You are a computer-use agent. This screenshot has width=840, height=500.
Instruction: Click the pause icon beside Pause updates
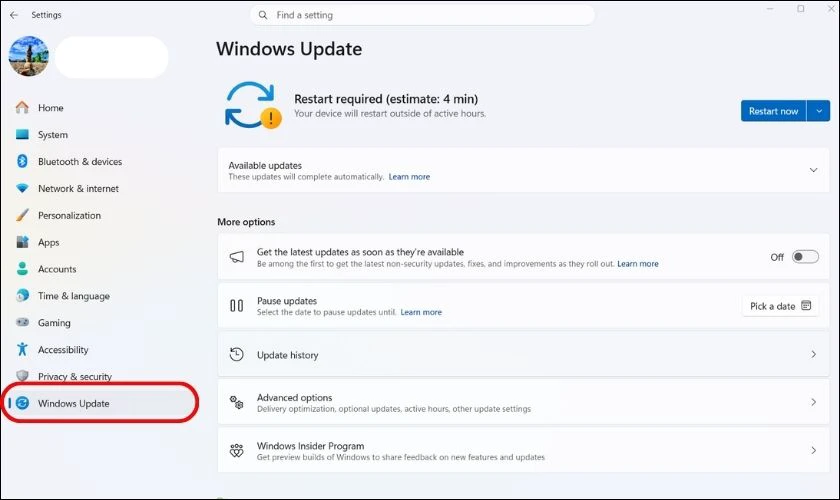(236, 305)
